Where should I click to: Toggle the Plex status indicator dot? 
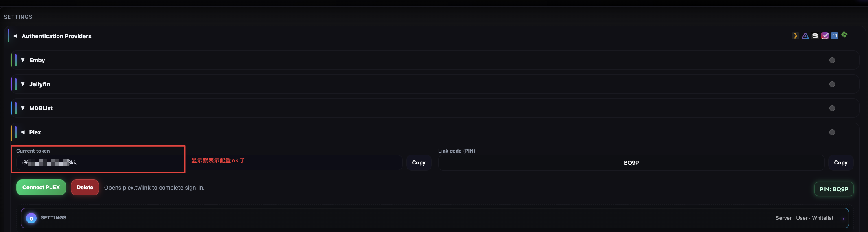[832, 132]
